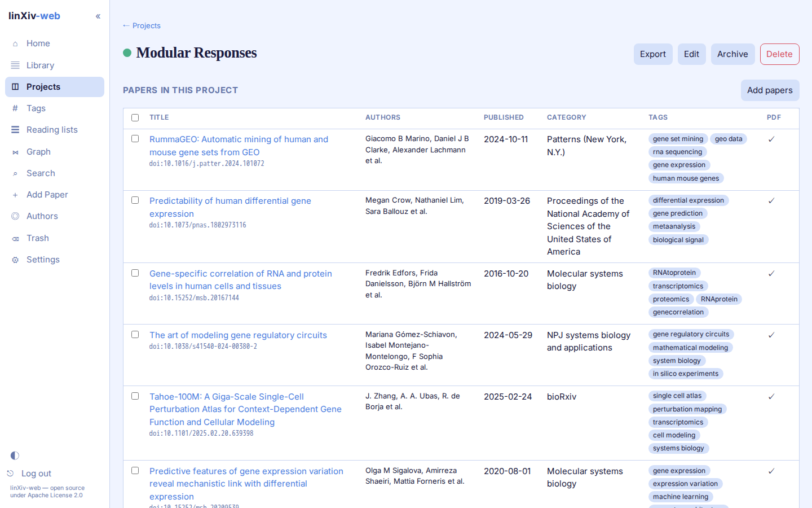Go back via the Projects link
Image resolution: width=812 pixels, height=508 pixels.
tap(142, 25)
